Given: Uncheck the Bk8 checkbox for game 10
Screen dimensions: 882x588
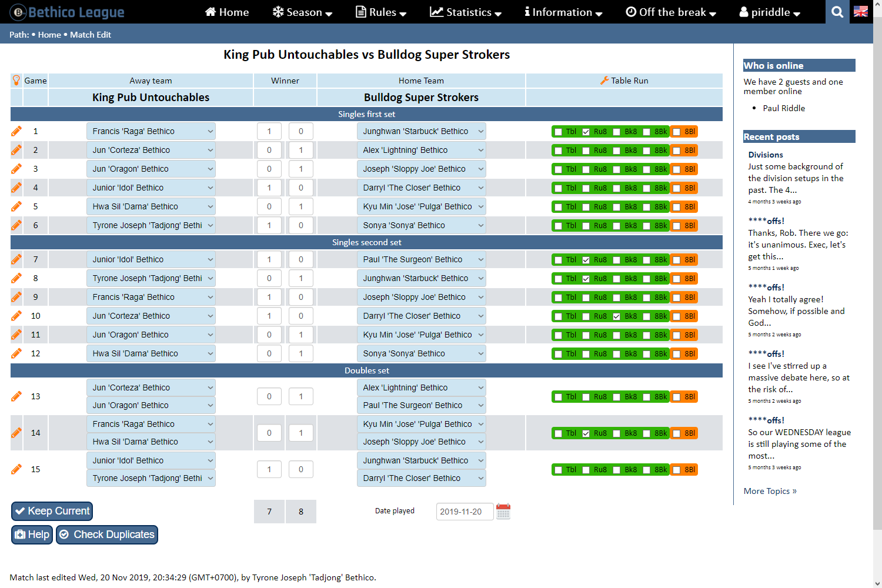Looking at the screenshot, I should pyautogui.click(x=616, y=316).
